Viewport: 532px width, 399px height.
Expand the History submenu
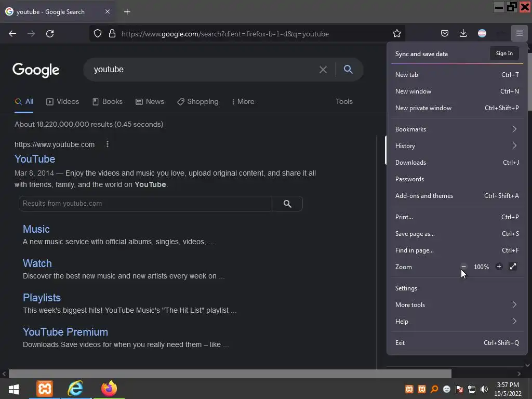tap(457, 146)
